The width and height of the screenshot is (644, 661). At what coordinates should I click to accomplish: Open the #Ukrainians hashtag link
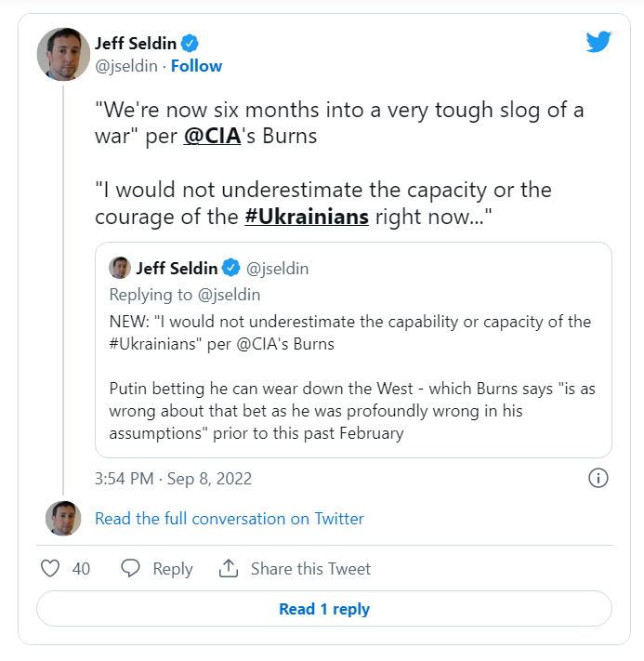[307, 217]
